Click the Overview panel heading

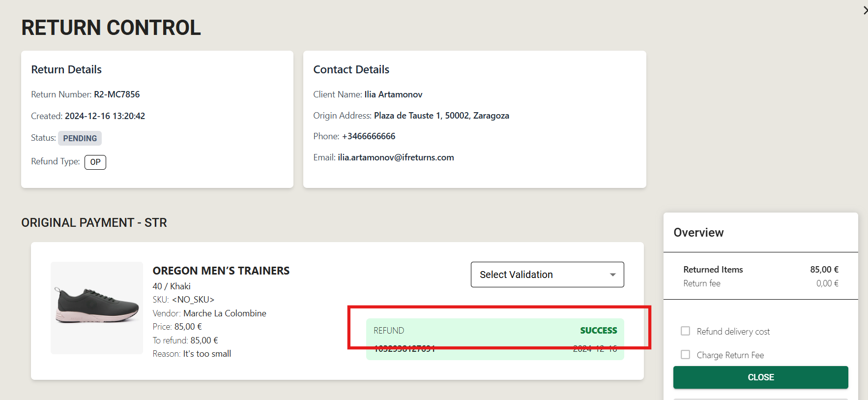click(698, 233)
